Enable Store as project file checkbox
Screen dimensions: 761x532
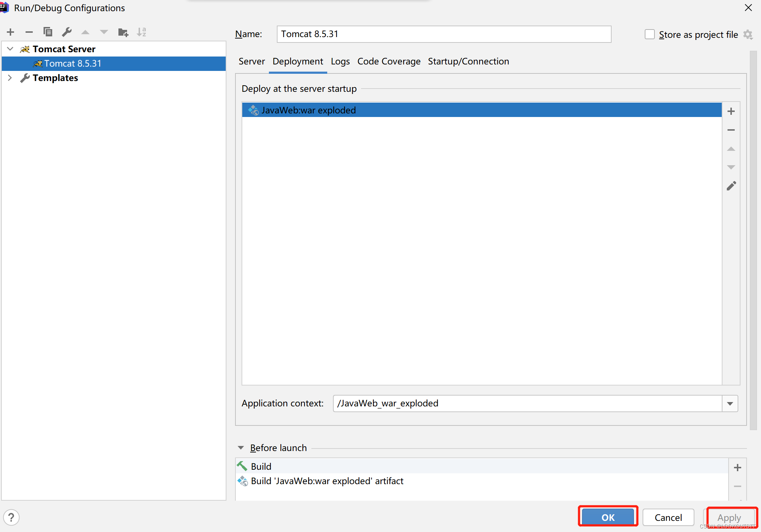click(x=650, y=35)
